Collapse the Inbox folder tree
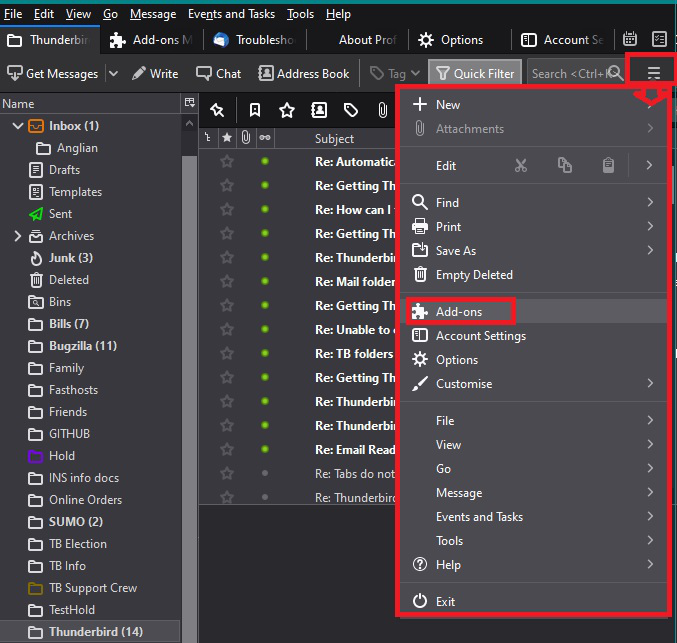The width and height of the screenshot is (677, 643). 17,126
